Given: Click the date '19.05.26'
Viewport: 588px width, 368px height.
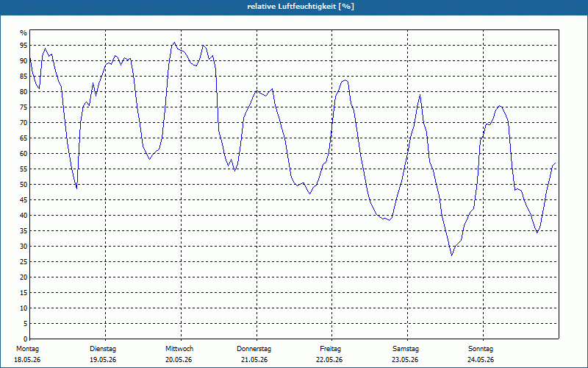Looking at the screenshot, I should pos(103,360).
